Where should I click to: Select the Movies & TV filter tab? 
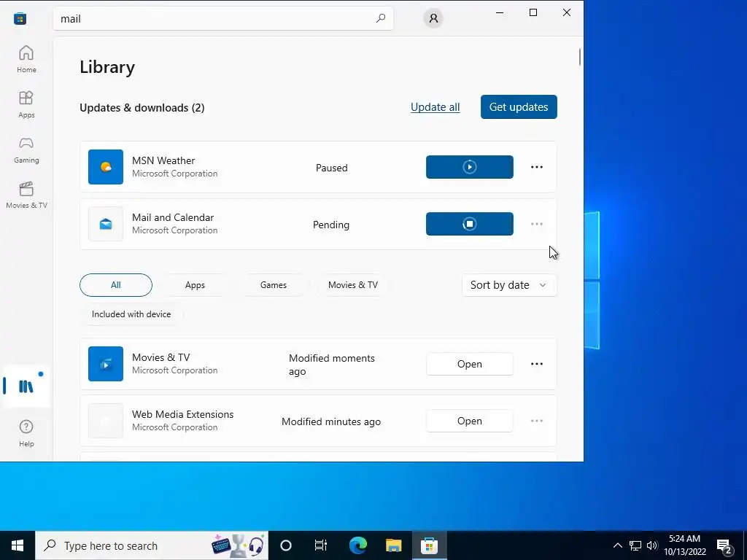click(x=352, y=285)
